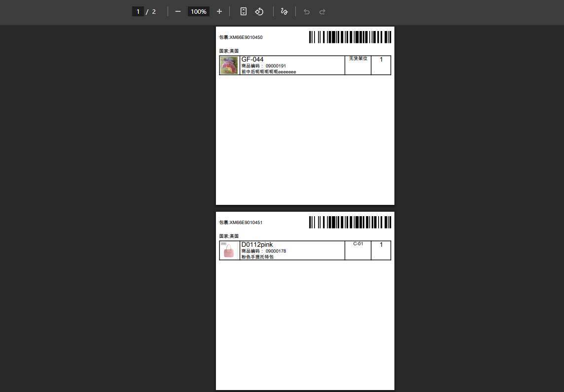The width and height of the screenshot is (564, 392).
Task: Click the quantity 1 cell in D0112pink row
Action: coord(381,251)
